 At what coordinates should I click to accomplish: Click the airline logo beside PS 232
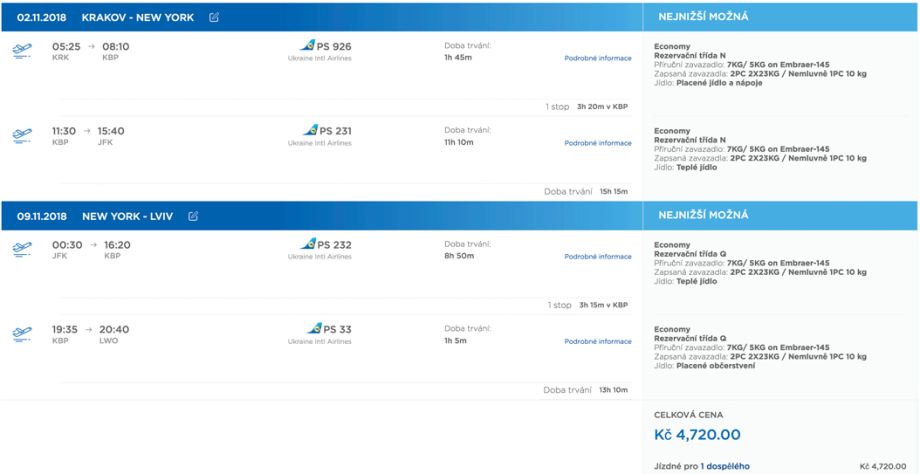(x=308, y=244)
